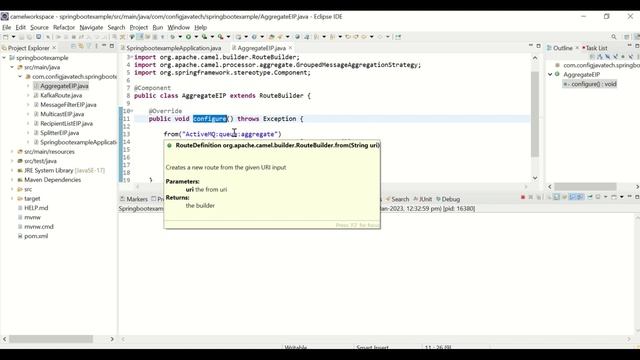Expand the src/test/java folder
Image resolution: width=640 pixels, height=360 pixels.
[x=12, y=161]
